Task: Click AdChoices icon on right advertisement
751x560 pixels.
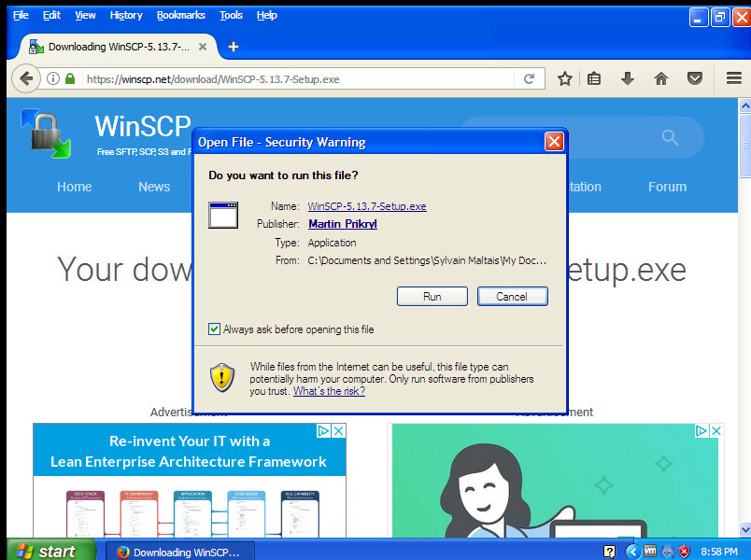Action: (701, 431)
